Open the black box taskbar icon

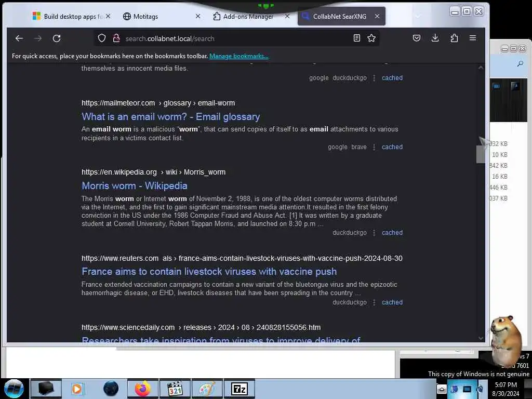(x=46, y=389)
